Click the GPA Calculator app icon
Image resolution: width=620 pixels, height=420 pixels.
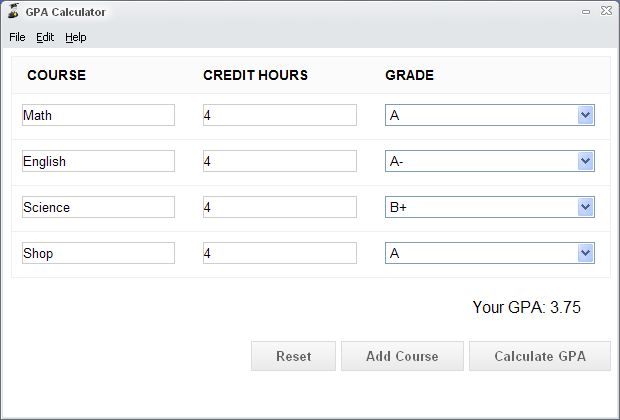click(x=12, y=12)
